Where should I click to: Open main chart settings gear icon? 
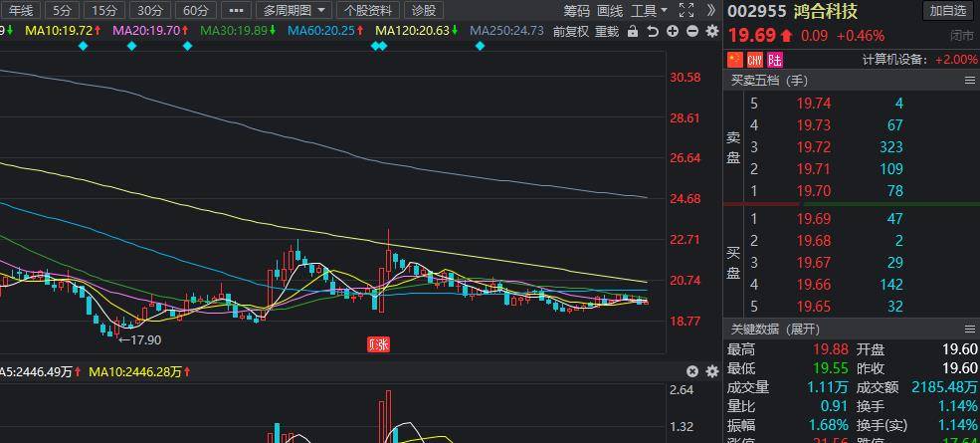pyautogui.click(x=710, y=31)
